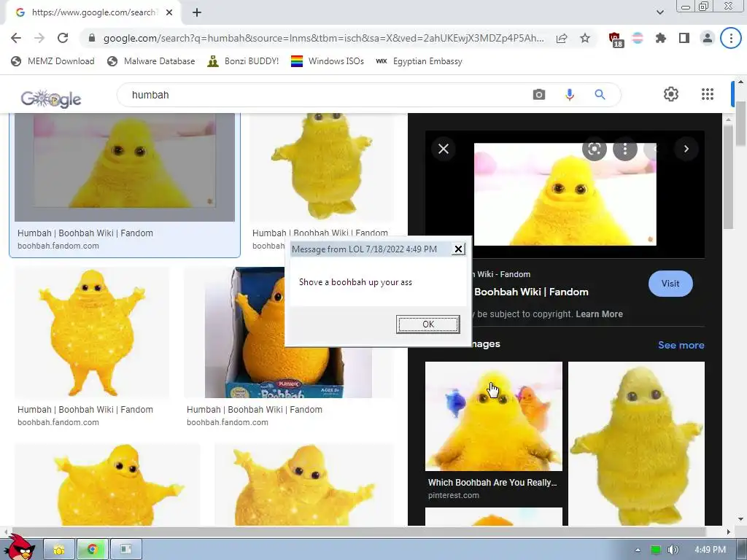Click the first boohbah.fandom.com result caption

[x=58, y=246]
